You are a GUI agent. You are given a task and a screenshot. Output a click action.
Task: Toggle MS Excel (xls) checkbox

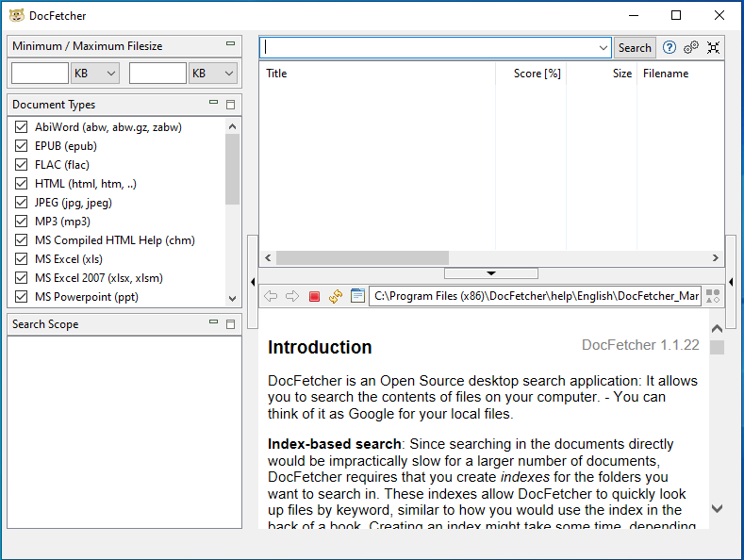pyautogui.click(x=21, y=258)
